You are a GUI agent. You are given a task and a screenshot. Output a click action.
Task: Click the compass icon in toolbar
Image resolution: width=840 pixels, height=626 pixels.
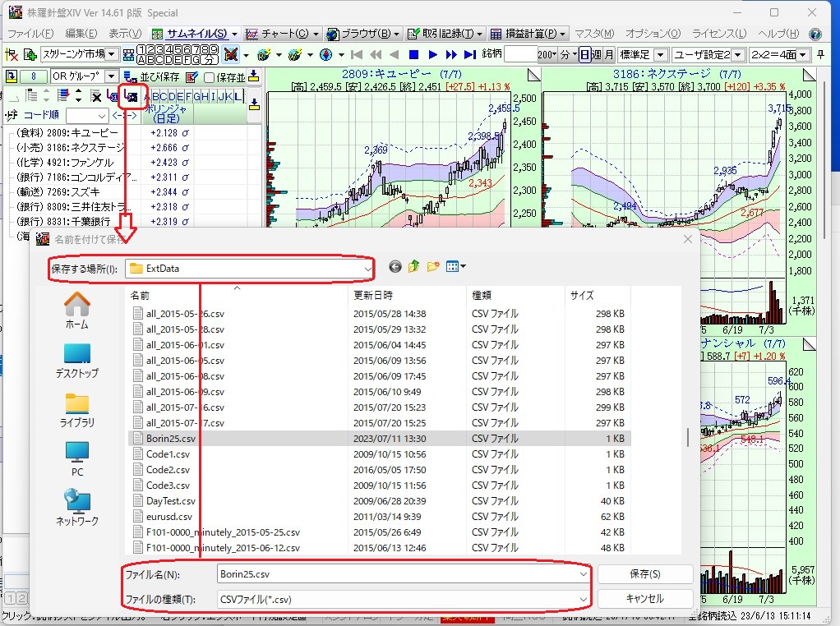[325, 54]
